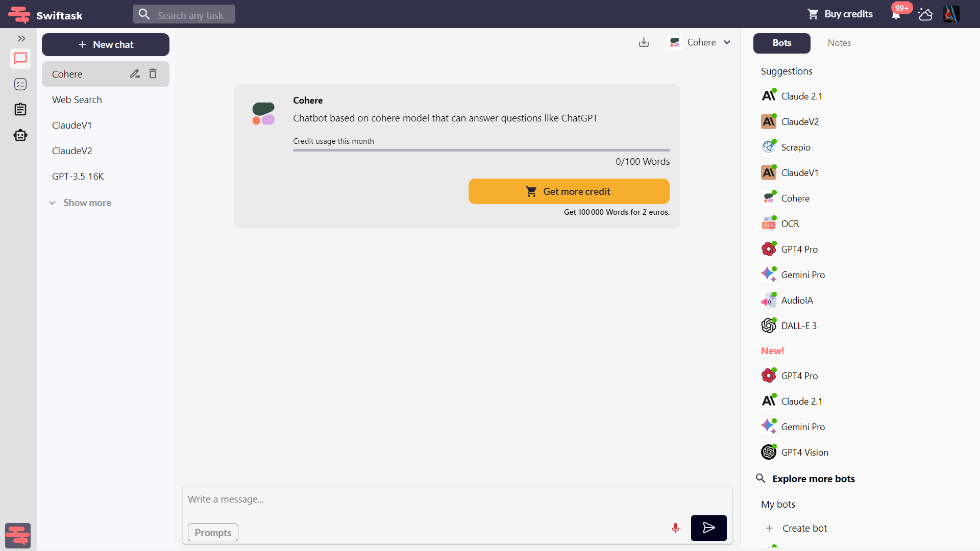Open the notes clipboard icon in sidebar
The image size is (980, 551).
coord(20,109)
